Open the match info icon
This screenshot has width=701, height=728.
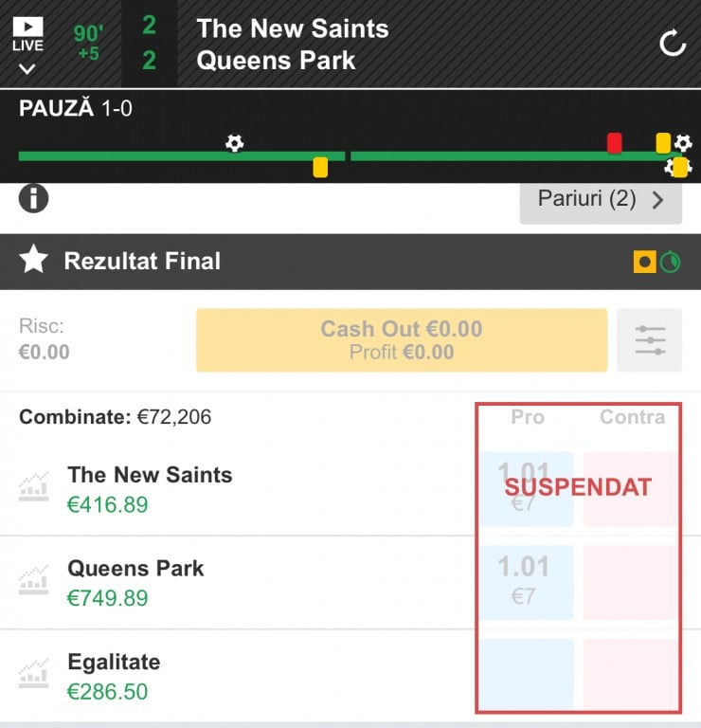pyautogui.click(x=34, y=198)
